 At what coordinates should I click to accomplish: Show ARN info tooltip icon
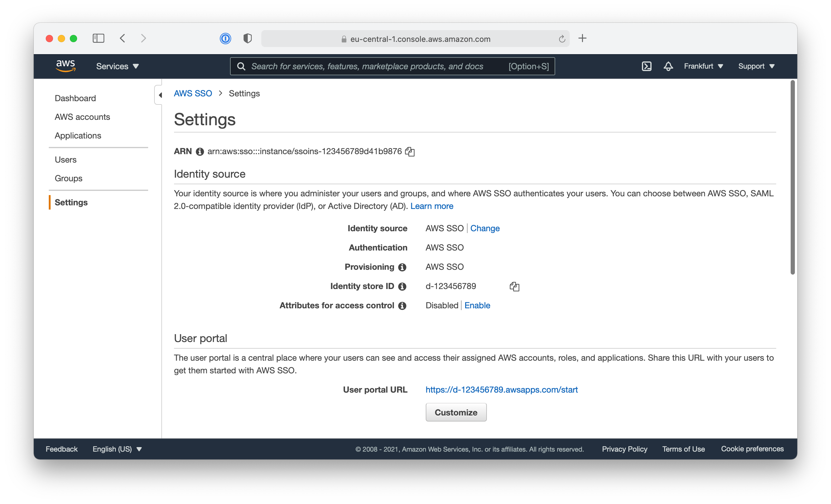[200, 151]
